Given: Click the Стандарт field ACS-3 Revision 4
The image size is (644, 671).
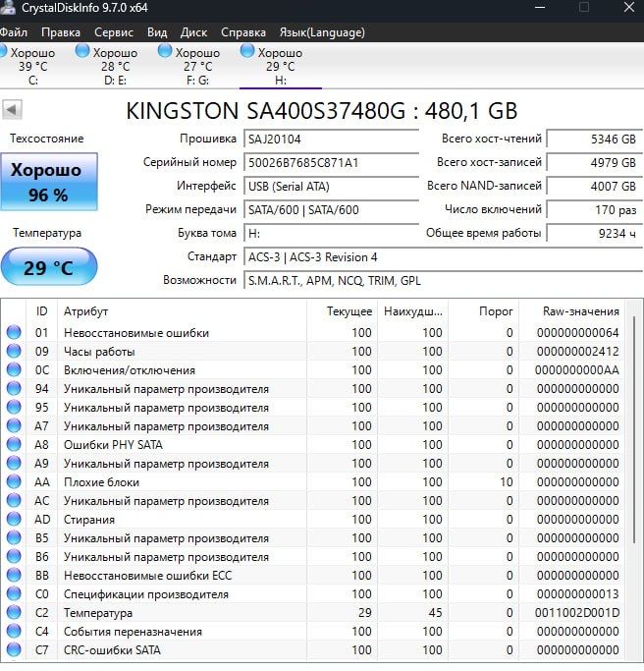Looking at the screenshot, I should pos(444,257).
